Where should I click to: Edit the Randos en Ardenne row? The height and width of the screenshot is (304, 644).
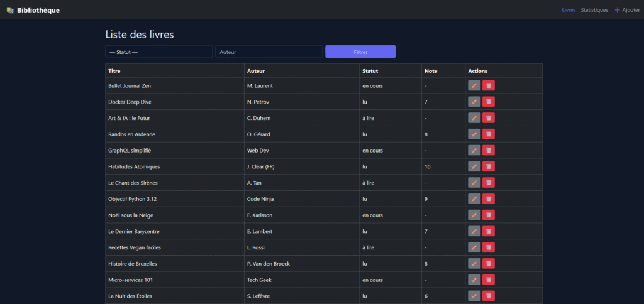click(474, 134)
